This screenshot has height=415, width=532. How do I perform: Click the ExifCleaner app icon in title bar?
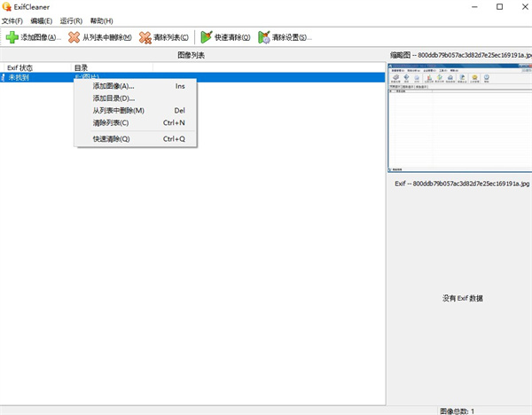point(8,7)
